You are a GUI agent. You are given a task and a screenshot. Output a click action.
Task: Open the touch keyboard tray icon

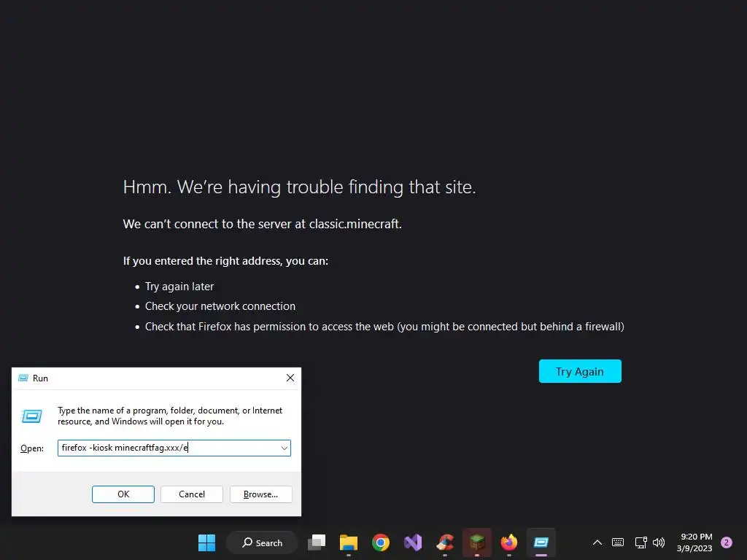click(618, 542)
